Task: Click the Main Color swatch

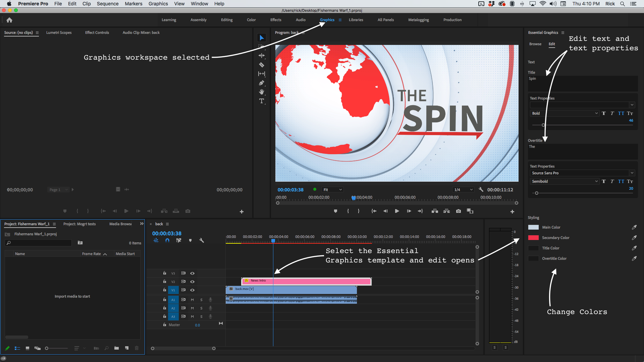Action: 533,227
